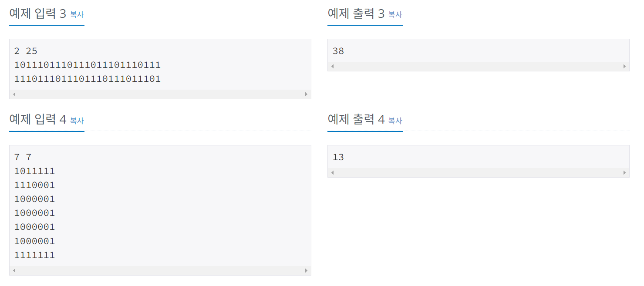This screenshot has height=286, width=644.
Task: Click the left scroll arrow under 예제 입력 4
Action: point(13,270)
